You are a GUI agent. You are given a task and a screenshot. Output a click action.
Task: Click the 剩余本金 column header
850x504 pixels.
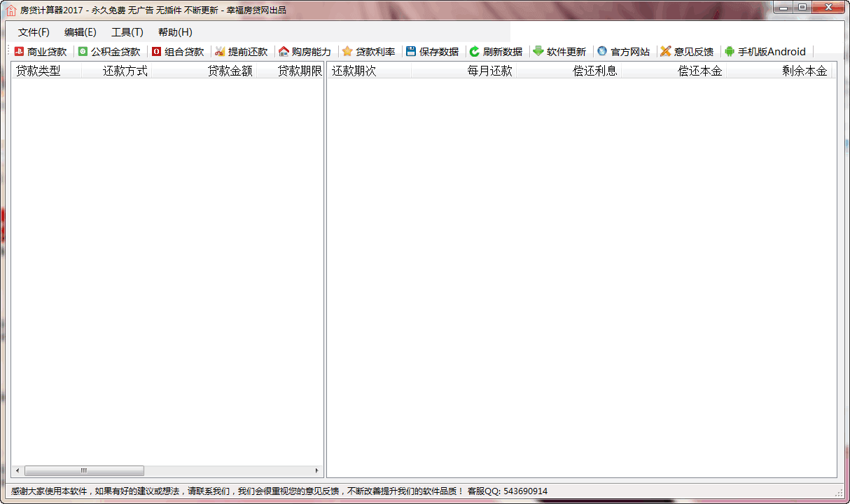point(779,71)
